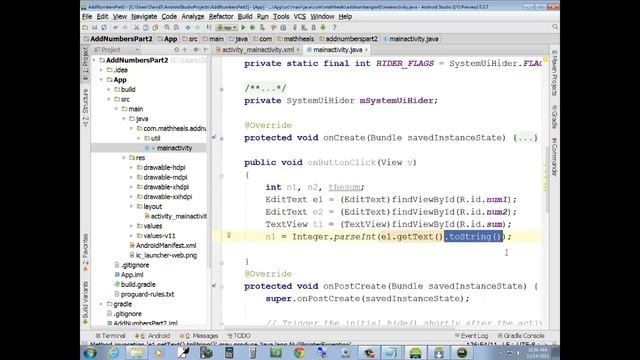
Task: Open the VCS menu
Action: 300,16
